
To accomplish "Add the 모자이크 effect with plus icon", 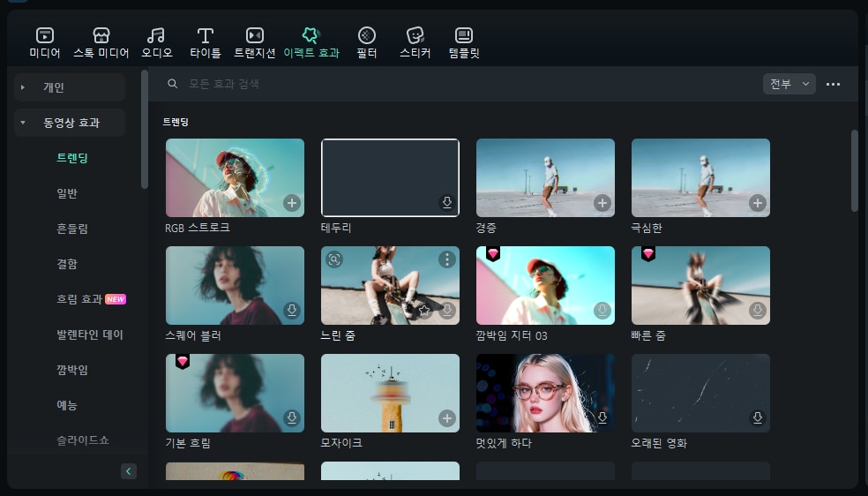I will point(446,418).
